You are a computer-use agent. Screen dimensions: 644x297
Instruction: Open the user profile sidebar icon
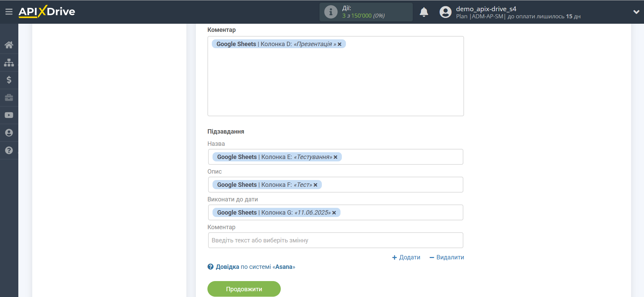click(9, 133)
